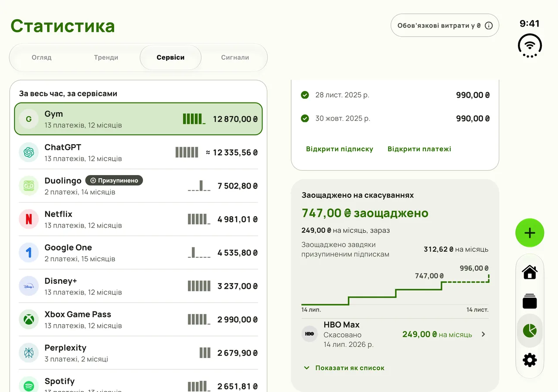Click Відкрити платежі link

419,149
